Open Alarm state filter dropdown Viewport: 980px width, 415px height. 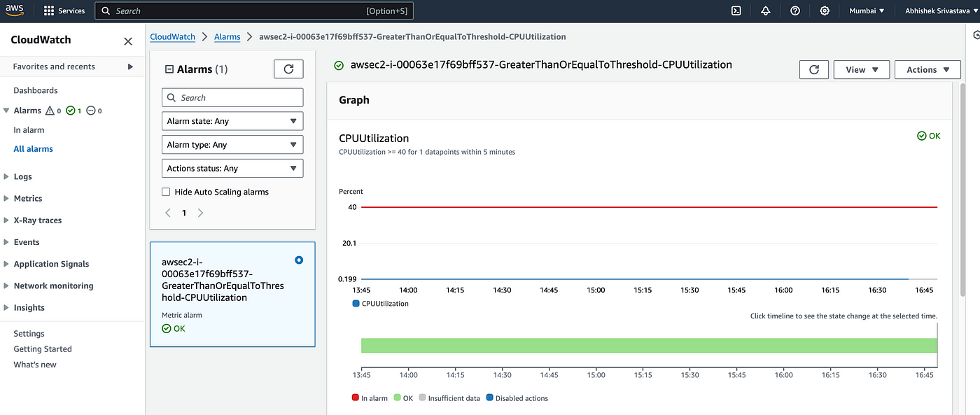coord(232,121)
